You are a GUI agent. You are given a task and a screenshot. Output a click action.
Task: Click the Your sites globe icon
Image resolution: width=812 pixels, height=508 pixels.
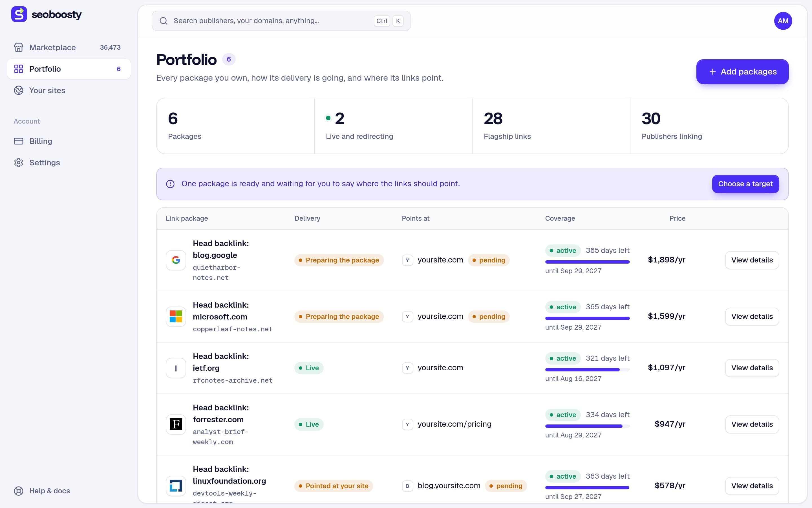(18, 90)
